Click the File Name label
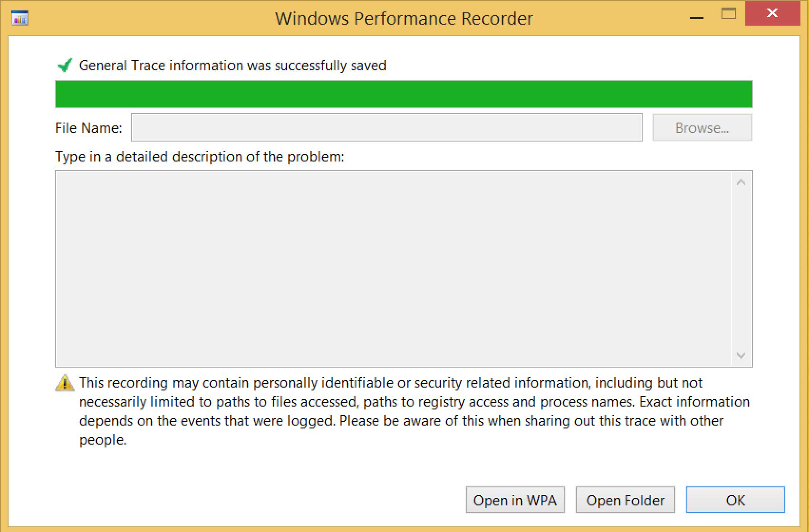 pos(88,127)
